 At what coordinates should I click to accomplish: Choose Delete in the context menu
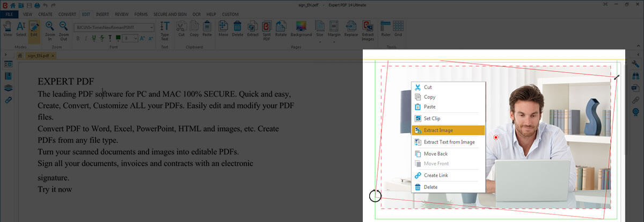448,187
